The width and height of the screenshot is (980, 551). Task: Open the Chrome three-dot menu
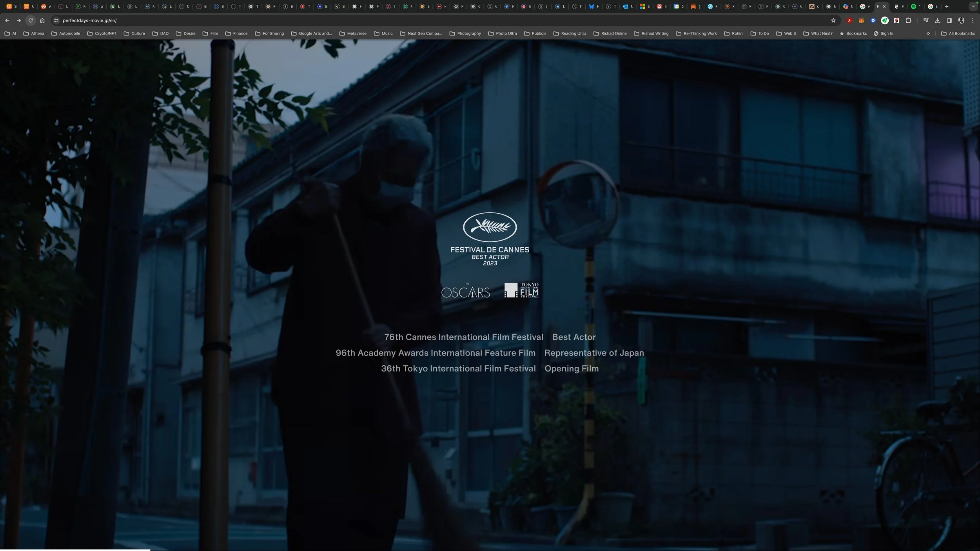point(973,20)
